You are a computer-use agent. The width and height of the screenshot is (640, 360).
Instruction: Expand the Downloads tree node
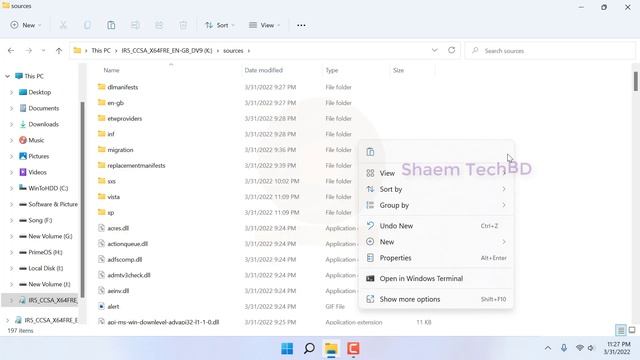11,124
